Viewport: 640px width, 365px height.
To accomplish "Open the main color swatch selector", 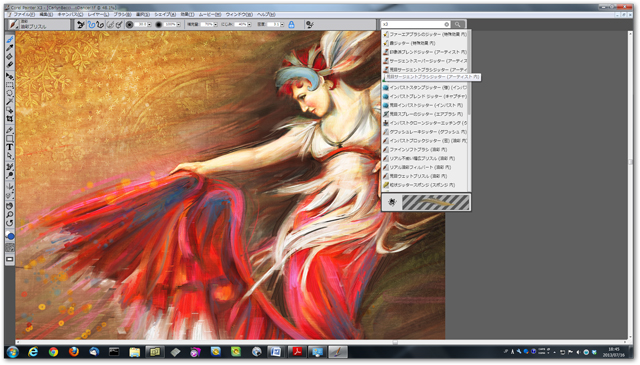I will coord(10,236).
